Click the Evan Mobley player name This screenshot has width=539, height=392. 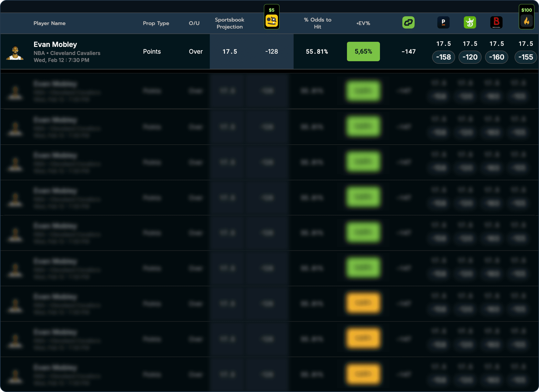[55, 44]
